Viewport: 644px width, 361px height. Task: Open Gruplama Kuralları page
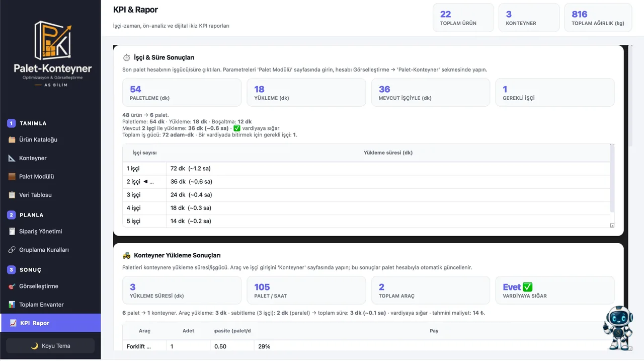pyautogui.click(x=50, y=250)
